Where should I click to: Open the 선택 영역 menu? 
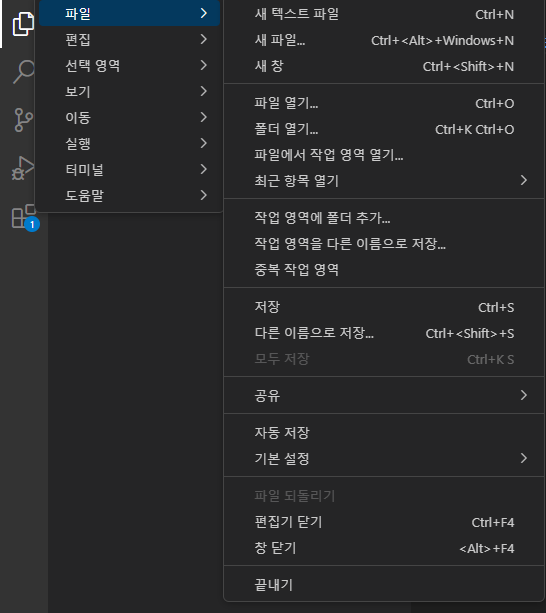tap(129, 65)
